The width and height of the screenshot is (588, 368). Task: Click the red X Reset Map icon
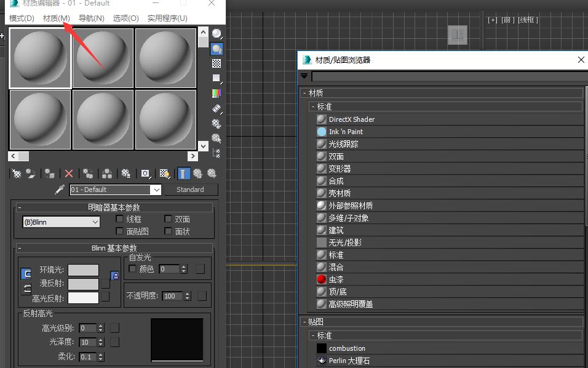click(x=69, y=174)
